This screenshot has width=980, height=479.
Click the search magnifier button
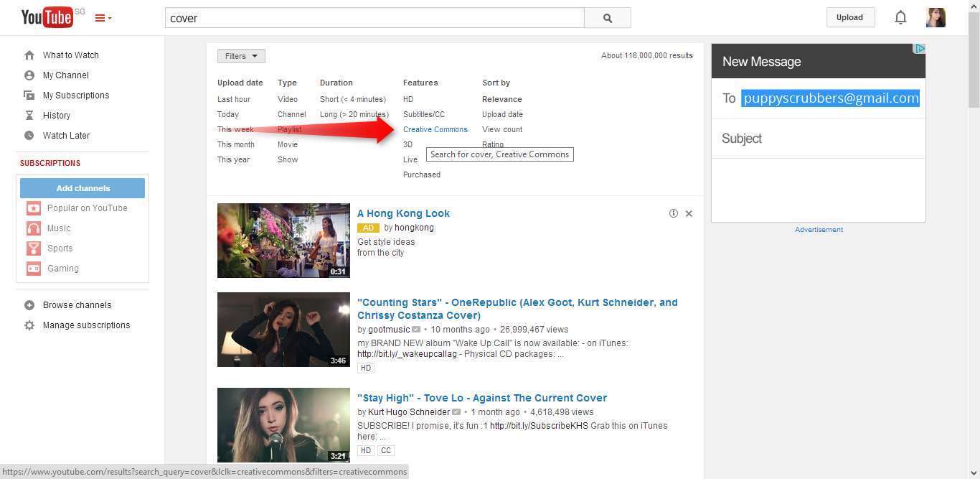click(608, 18)
